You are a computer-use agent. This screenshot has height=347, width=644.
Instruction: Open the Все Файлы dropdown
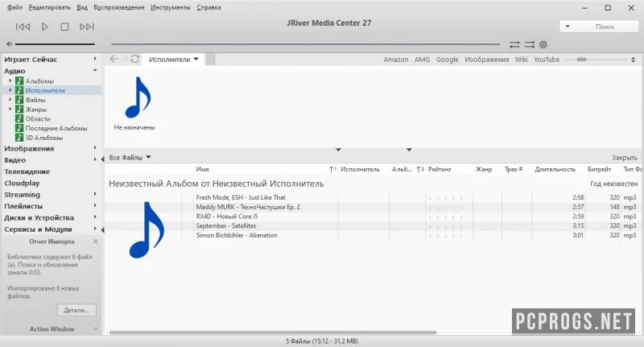coord(130,157)
